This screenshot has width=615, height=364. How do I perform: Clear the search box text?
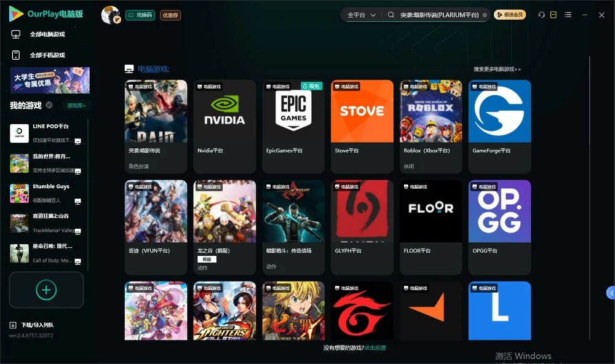(x=485, y=15)
